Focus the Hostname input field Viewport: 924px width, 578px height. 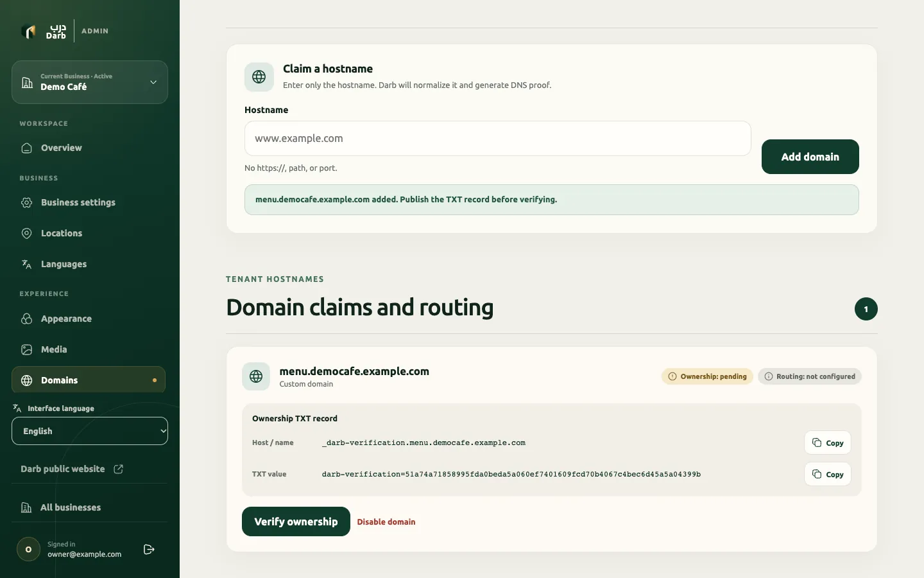(x=498, y=138)
